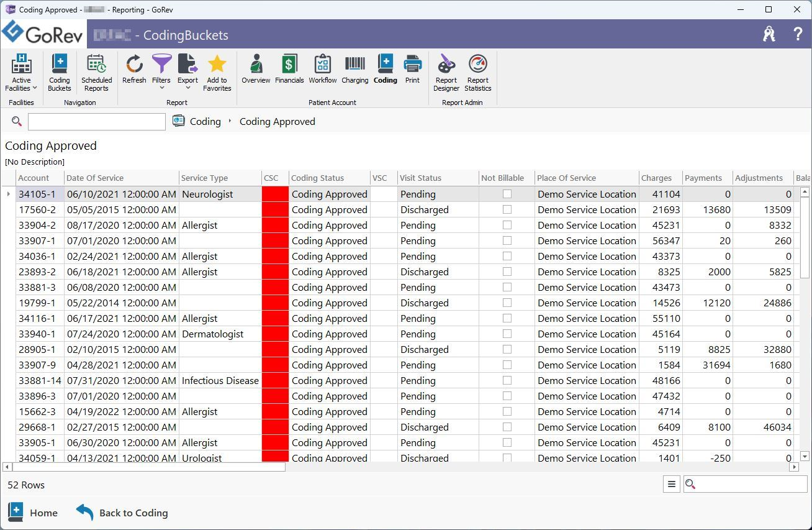Toggle Not Billable for account 33907-1
This screenshot has height=530, width=812.
[507, 240]
